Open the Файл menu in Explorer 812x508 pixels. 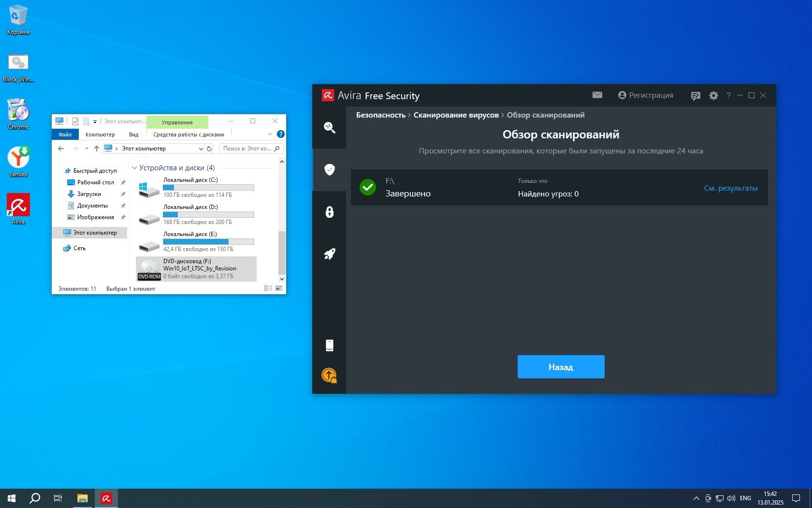[65, 134]
